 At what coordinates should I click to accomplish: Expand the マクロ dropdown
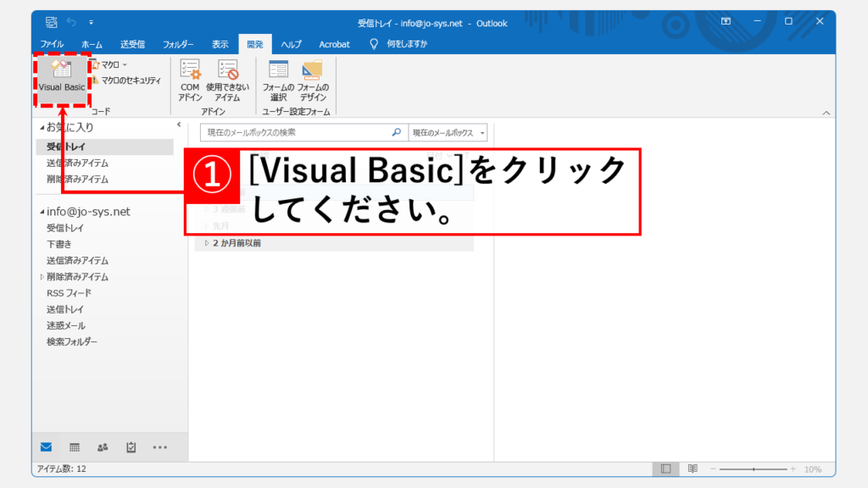tap(113, 64)
